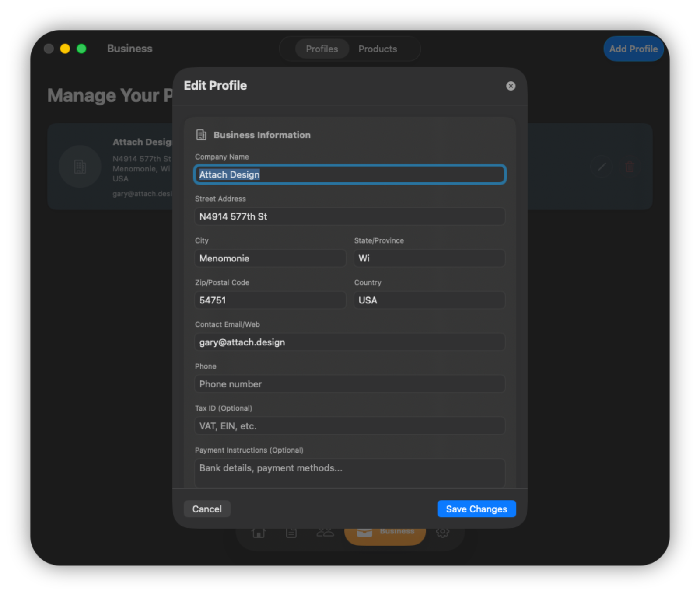Switch to the Products tab
The width and height of the screenshot is (700, 596).
tap(378, 49)
